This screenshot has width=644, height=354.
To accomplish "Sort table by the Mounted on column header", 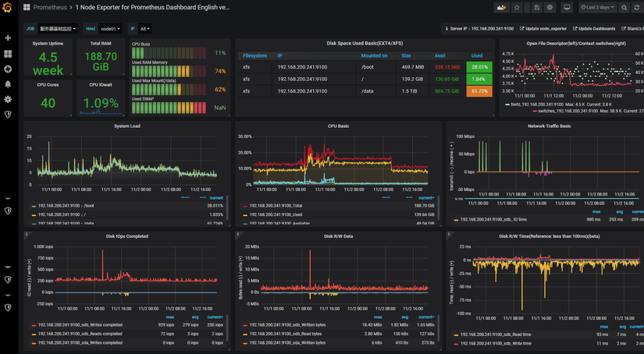I will pos(374,55).
